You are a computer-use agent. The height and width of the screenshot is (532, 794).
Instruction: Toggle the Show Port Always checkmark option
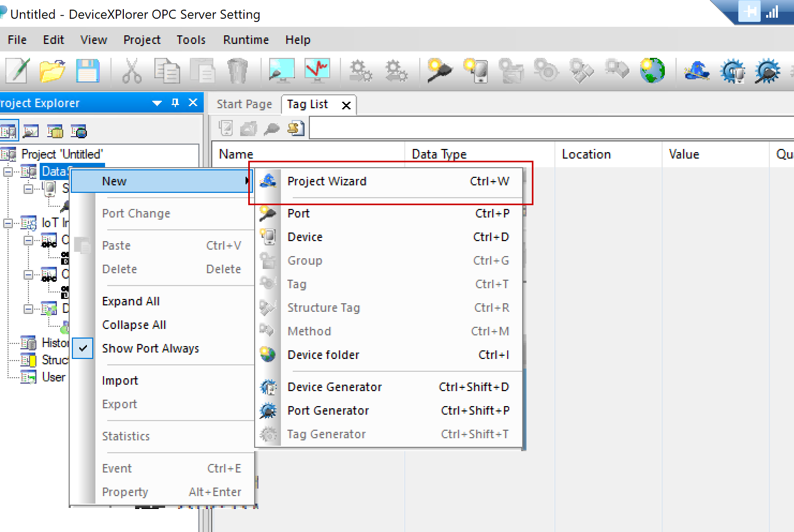150,348
